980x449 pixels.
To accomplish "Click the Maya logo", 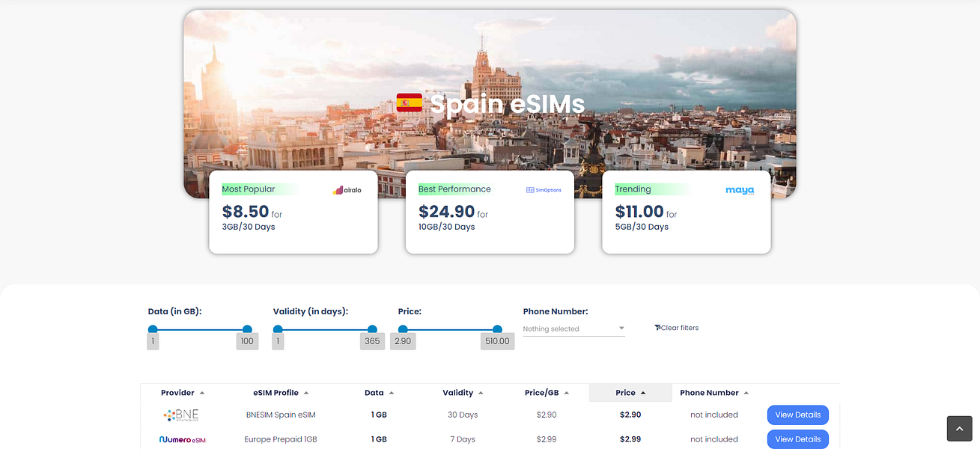I will pos(740,190).
